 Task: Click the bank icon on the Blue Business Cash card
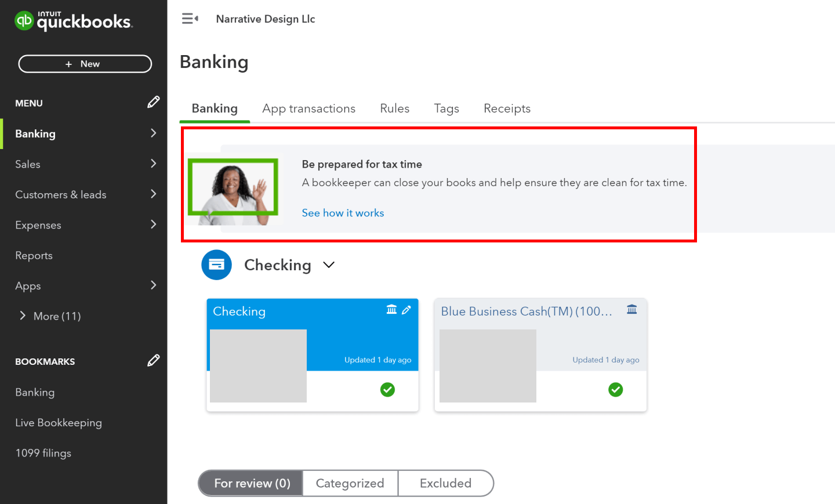pyautogui.click(x=632, y=310)
